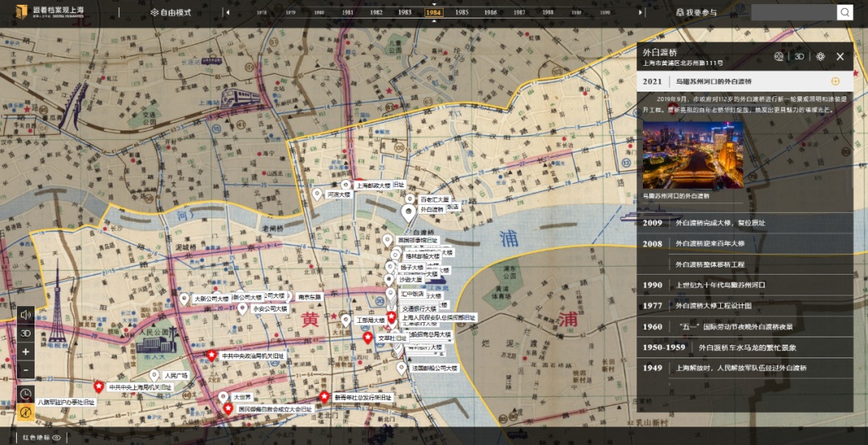Close the 外白渡桥 info panel
The image size is (868, 445).
840,56
